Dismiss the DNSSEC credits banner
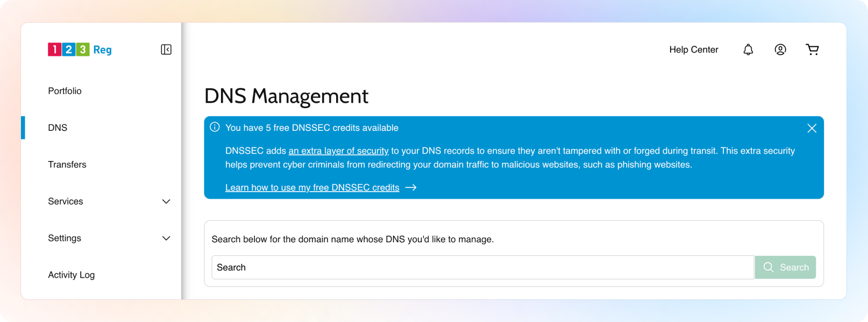Screen dimensions: 868x322 point(812,128)
